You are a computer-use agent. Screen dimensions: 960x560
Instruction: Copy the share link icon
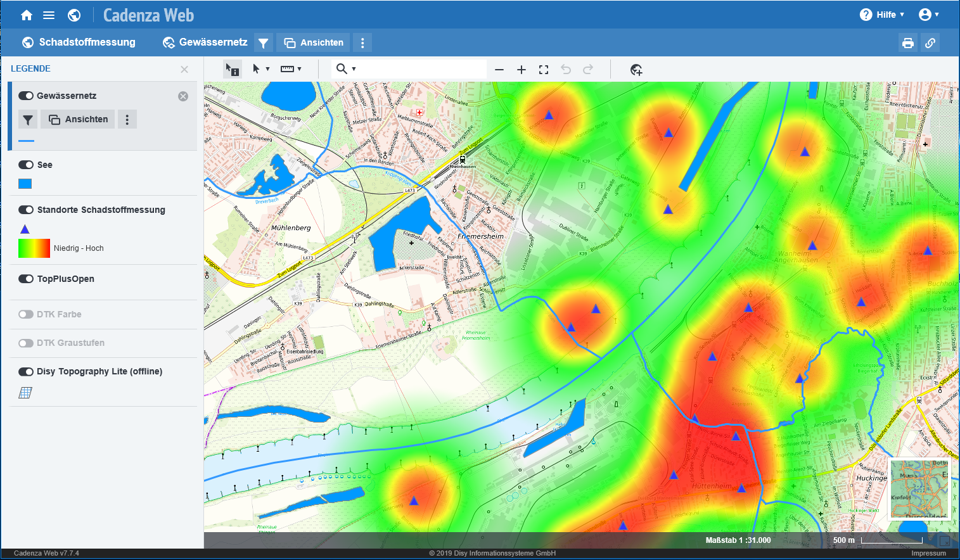pos(930,43)
